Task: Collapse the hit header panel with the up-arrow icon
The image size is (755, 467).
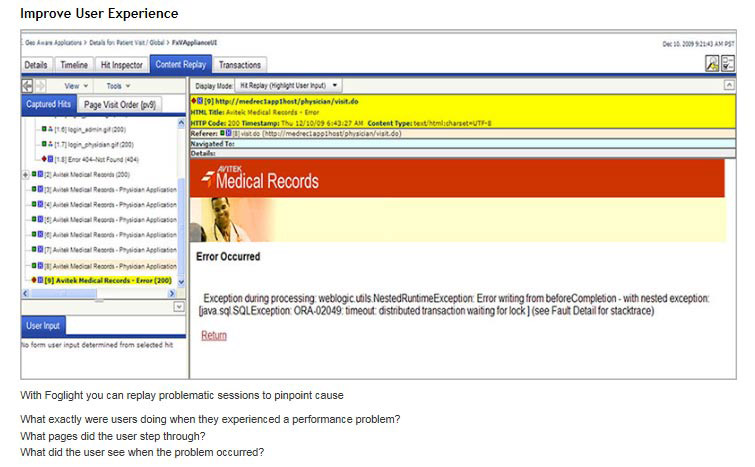Action: [x=729, y=85]
